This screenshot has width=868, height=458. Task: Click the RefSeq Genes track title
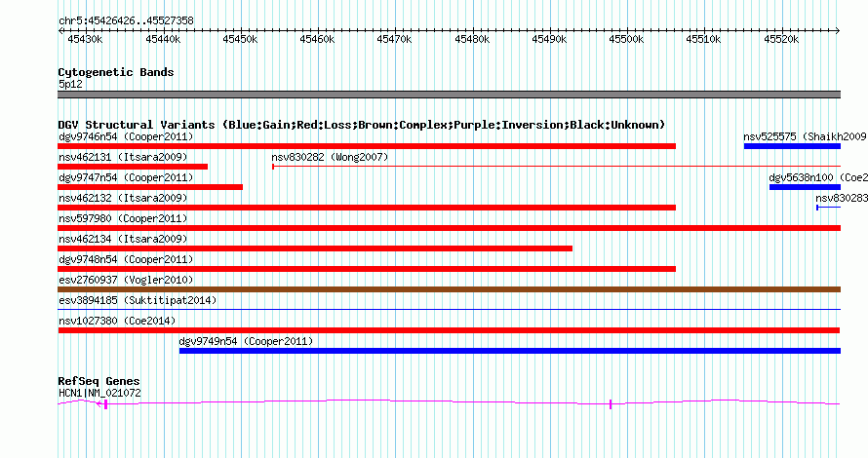(99, 381)
